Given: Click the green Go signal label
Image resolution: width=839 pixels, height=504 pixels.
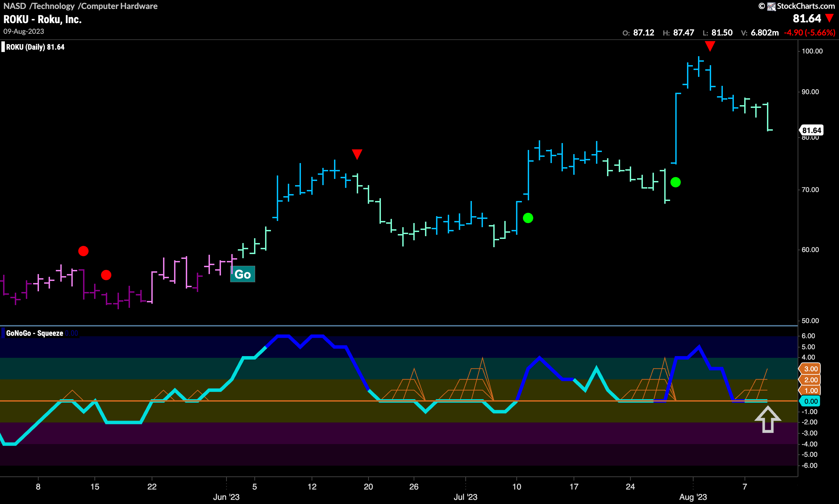Looking at the screenshot, I should click(x=243, y=274).
